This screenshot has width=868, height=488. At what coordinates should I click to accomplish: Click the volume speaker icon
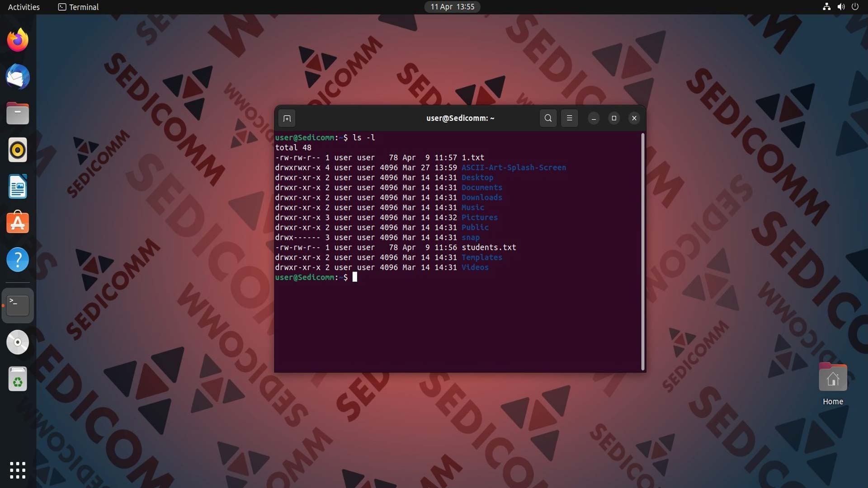[841, 7]
